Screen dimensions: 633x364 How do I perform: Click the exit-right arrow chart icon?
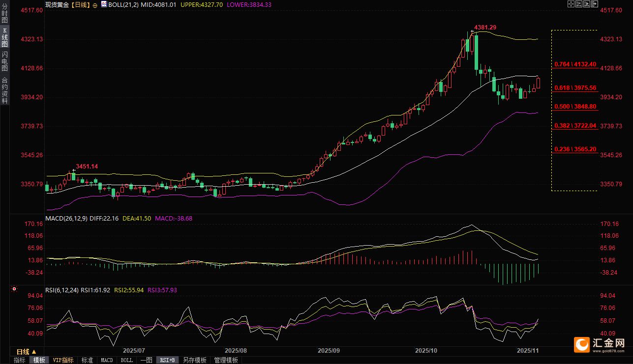point(595,4)
